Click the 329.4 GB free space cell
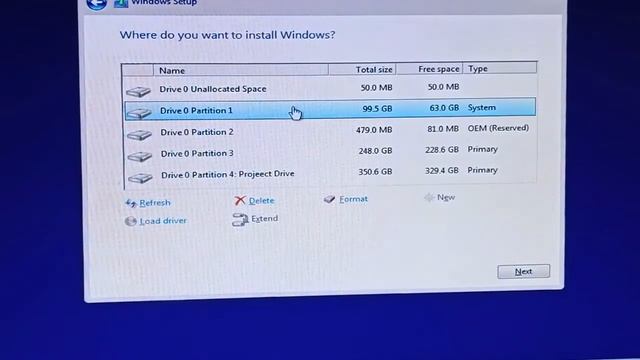The image size is (640, 360). pyautogui.click(x=442, y=171)
